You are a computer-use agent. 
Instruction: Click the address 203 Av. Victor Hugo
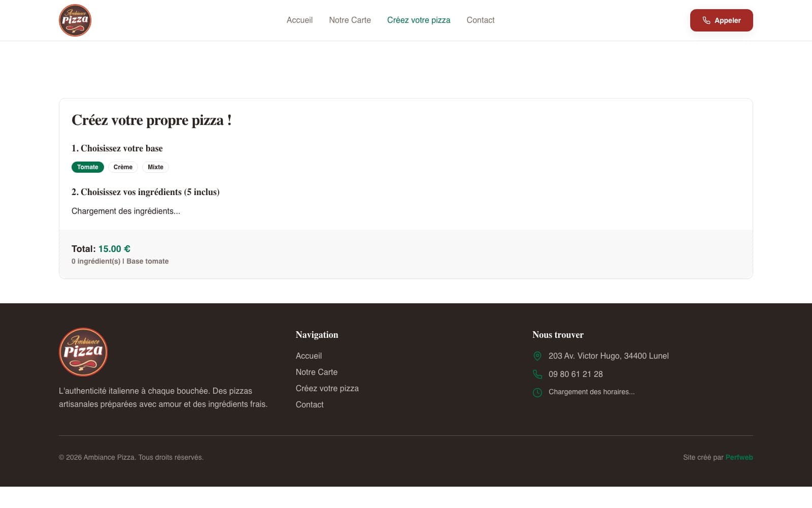(x=608, y=356)
